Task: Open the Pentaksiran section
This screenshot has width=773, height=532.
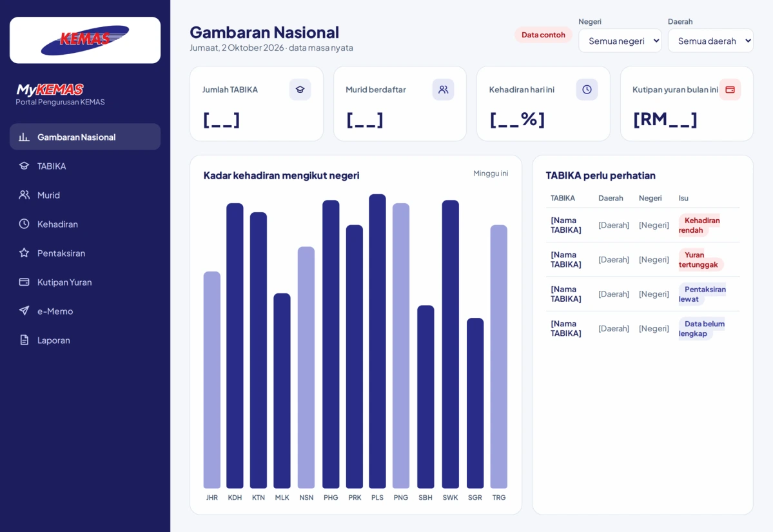Action: (85, 253)
